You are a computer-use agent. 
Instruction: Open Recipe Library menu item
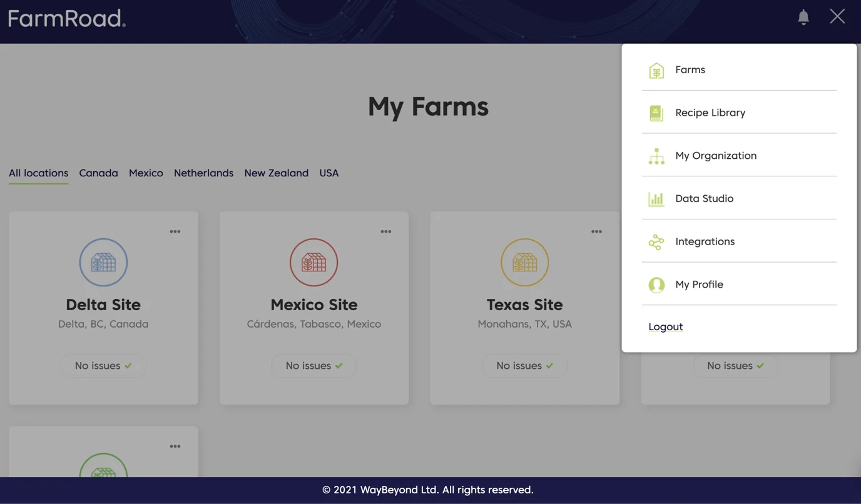[739, 113]
